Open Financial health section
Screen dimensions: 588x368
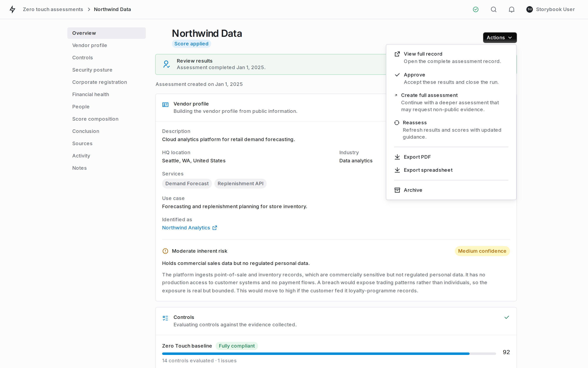pyautogui.click(x=106, y=94)
